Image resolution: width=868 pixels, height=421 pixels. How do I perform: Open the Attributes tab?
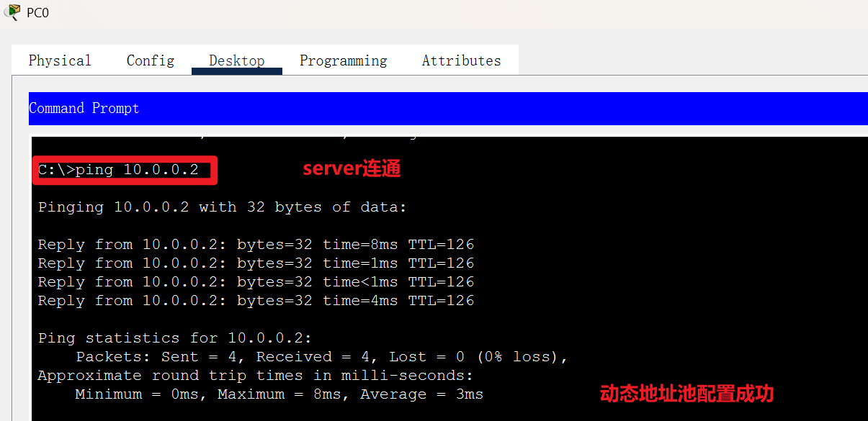click(462, 60)
